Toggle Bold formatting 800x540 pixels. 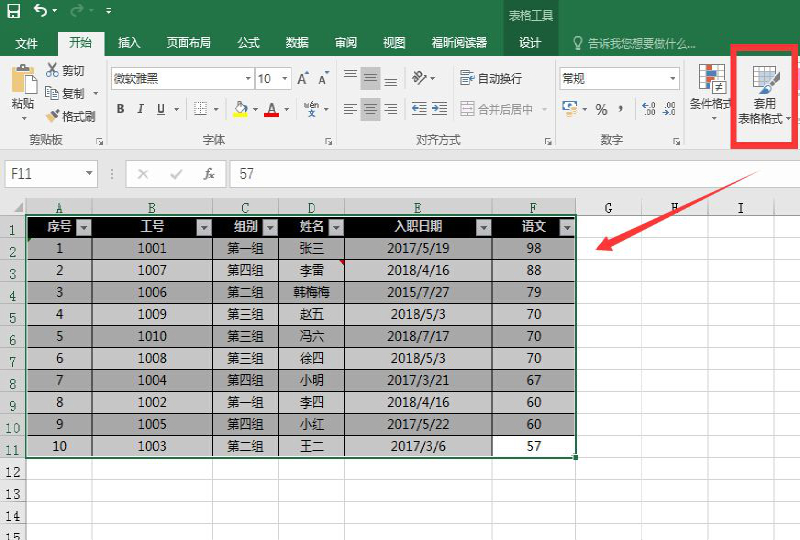click(x=119, y=109)
